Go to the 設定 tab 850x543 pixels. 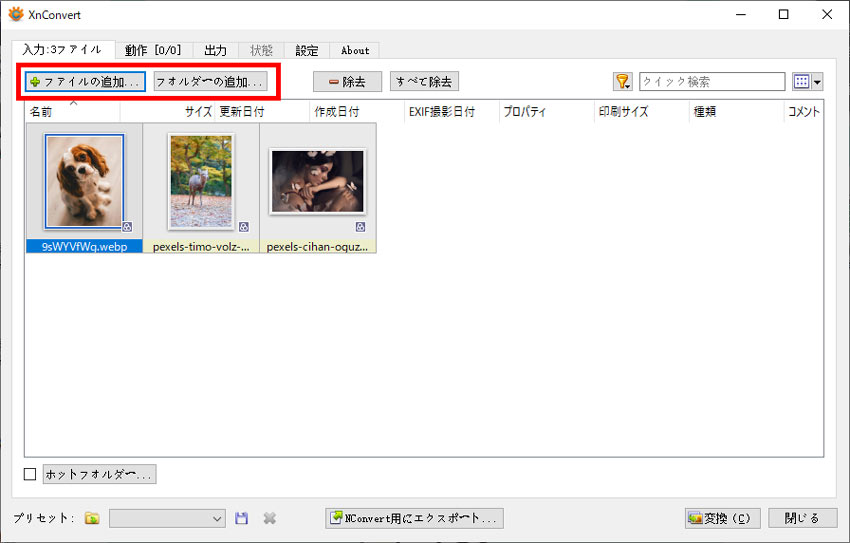click(x=307, y=50)
